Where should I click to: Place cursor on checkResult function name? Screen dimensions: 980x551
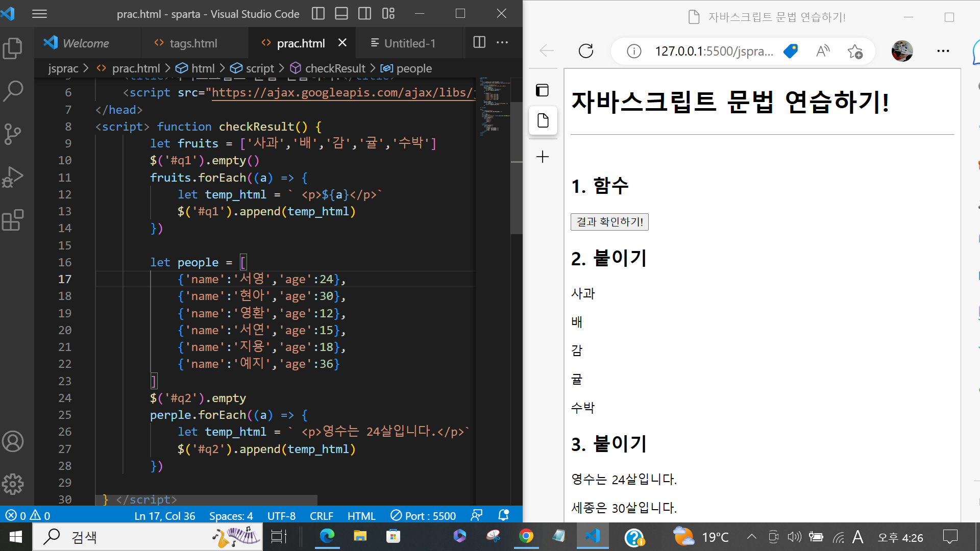[256, 127]
